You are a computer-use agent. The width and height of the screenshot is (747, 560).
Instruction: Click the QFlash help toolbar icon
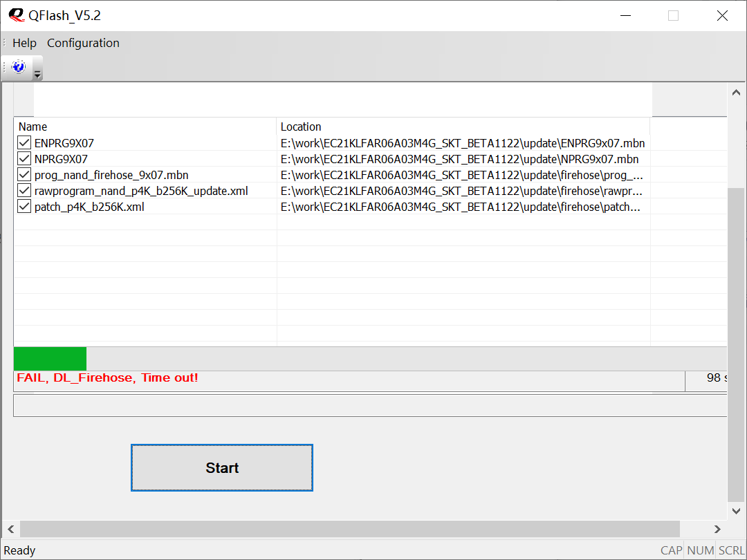(x=19, y=66)
